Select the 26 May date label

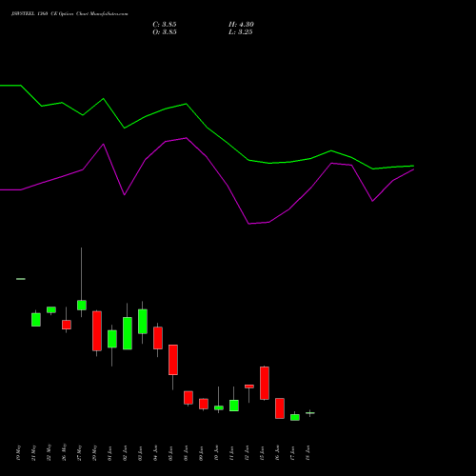pyautogui.click(x=65, y=453)
